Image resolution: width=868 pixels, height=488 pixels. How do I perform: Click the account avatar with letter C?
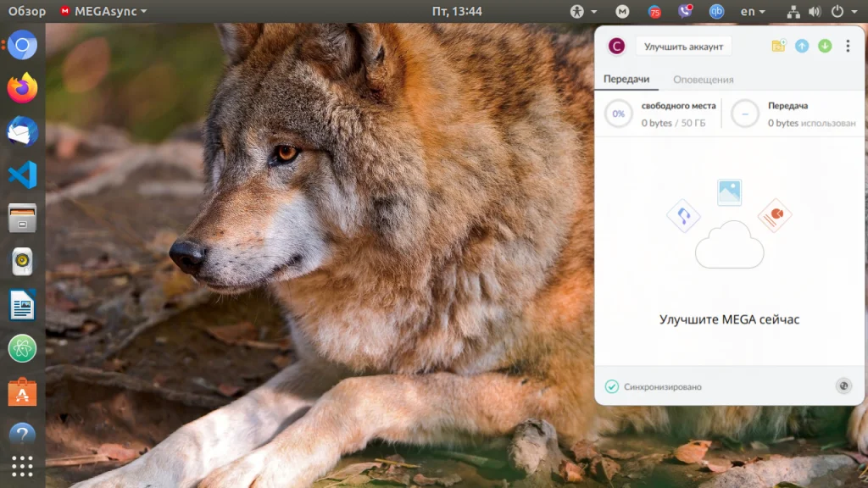pos(616,46)
